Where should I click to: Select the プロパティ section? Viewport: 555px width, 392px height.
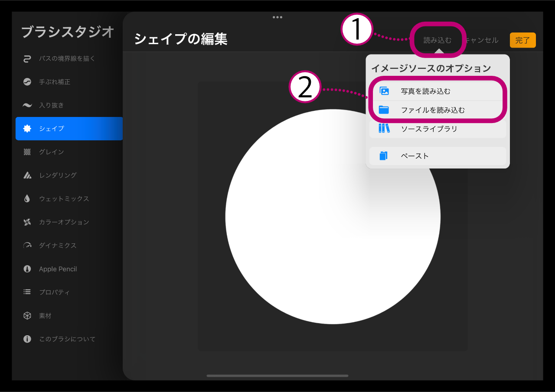(x=69, y=292)
